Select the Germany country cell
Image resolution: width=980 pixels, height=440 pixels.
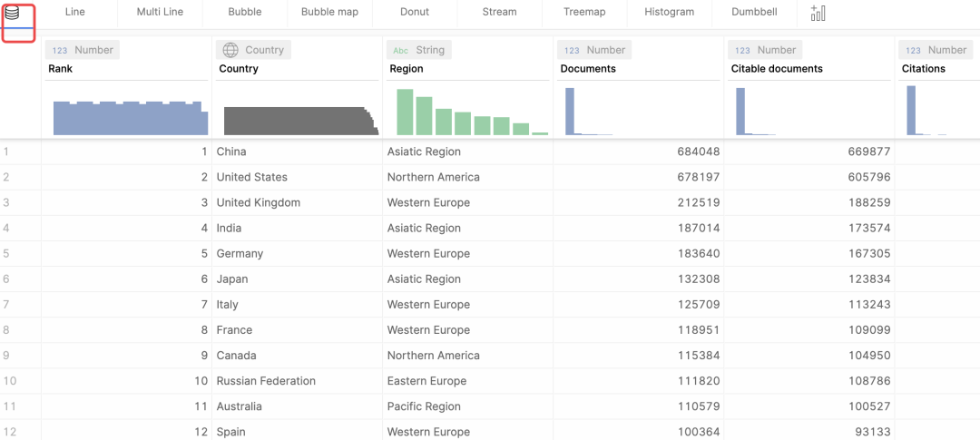[x=297, y=254]
